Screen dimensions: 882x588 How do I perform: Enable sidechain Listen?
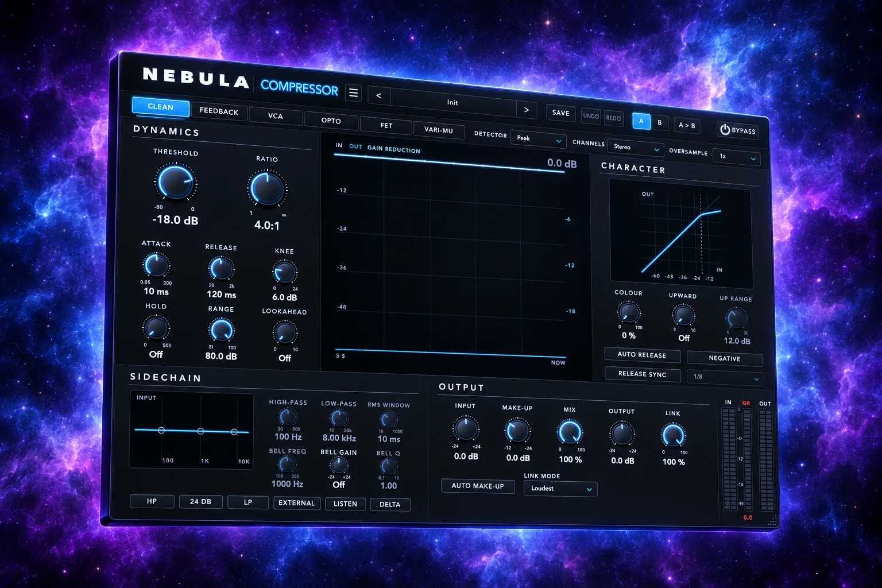[x=345, y=504]
